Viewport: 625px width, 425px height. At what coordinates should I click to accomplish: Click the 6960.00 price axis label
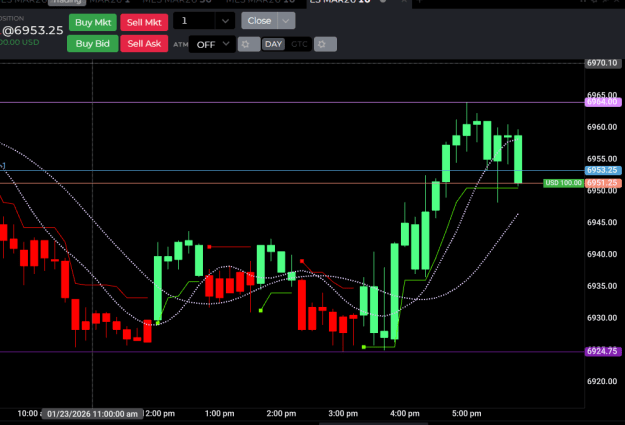click(x=602, y=127)
